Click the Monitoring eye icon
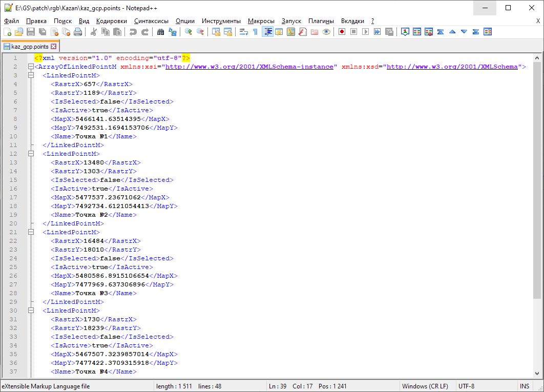 click(x=326, y=32)
